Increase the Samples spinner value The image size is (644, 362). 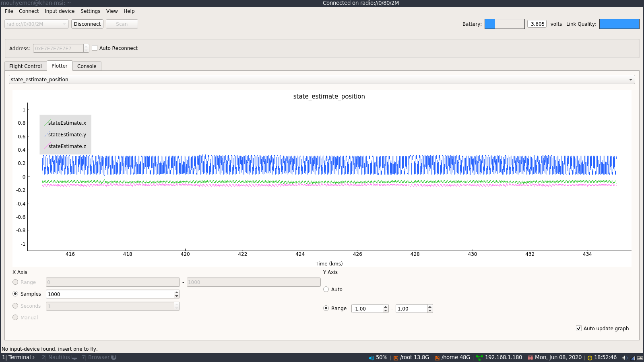pos(177,292)
